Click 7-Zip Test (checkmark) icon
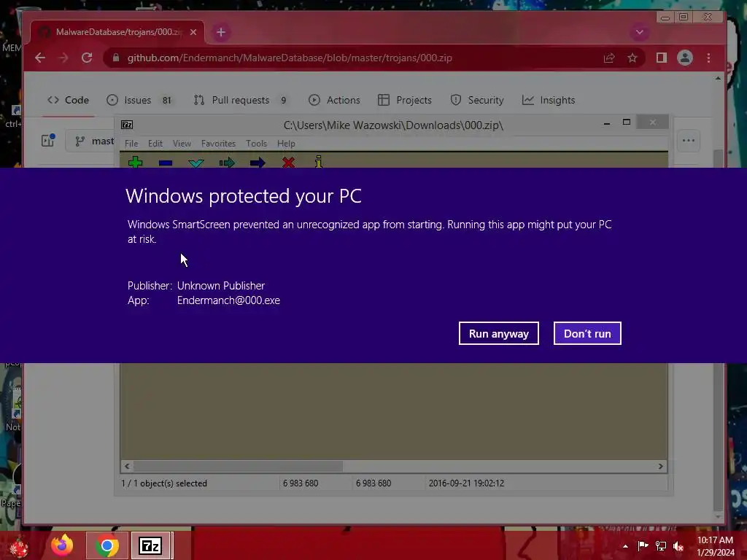 tap(196, 163)
